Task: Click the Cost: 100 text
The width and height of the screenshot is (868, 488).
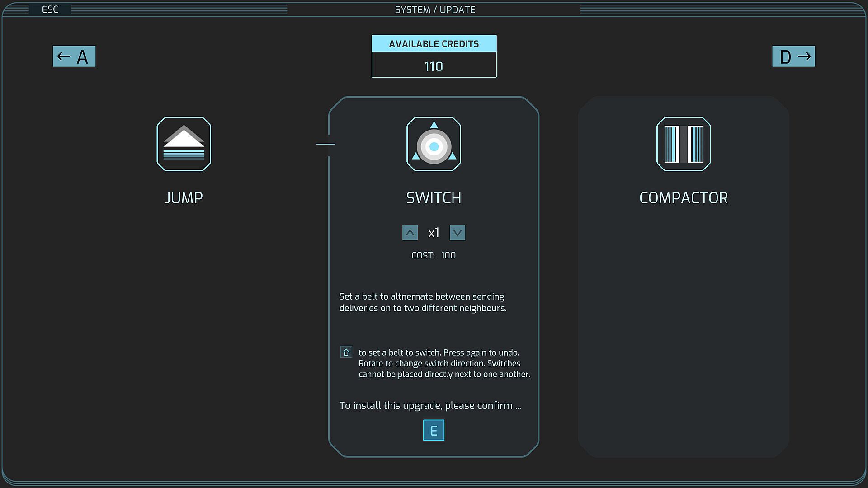Action: click(434, 255)
